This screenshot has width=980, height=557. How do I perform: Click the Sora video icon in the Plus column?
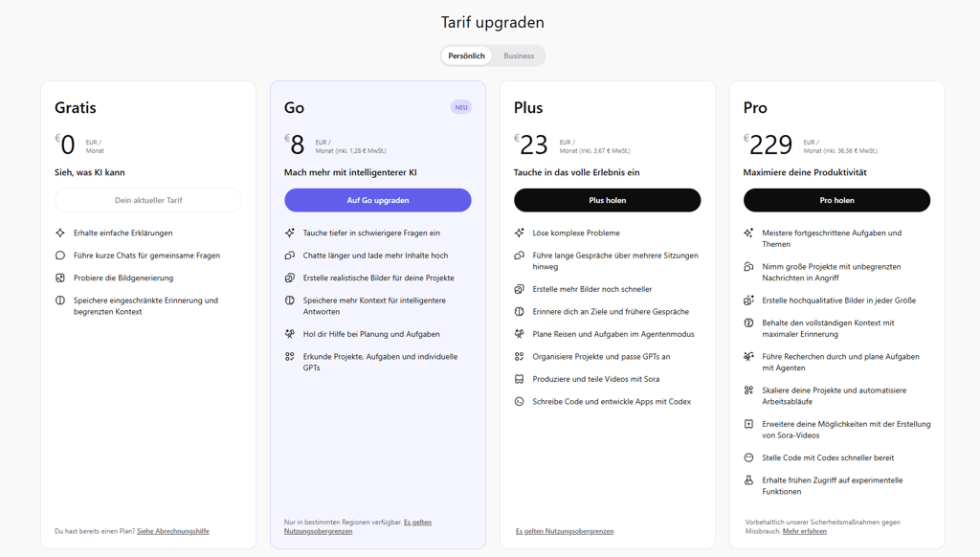[x=521, y=379]
